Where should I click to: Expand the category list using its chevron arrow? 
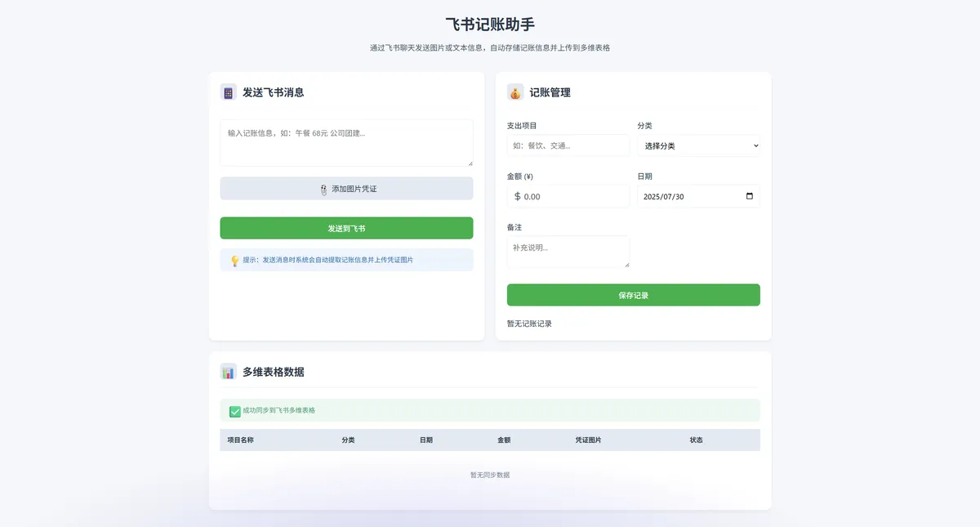pyautogui.click(x=755, y=146)
